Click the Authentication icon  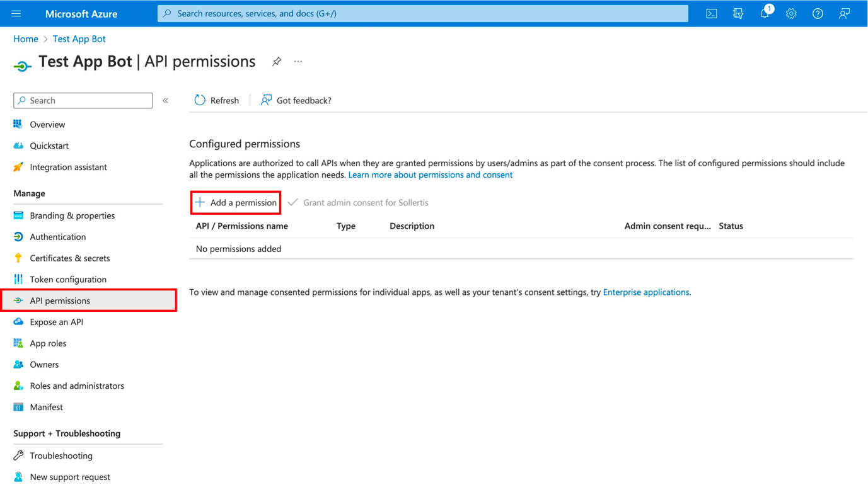click(18, 237)
